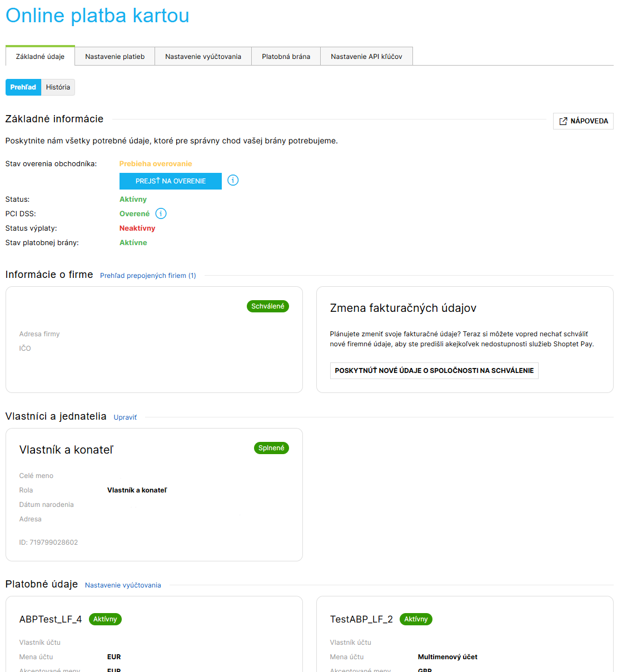
Task: Open Nastavenie vyúčtovania tab
Action: coord(203,56)
